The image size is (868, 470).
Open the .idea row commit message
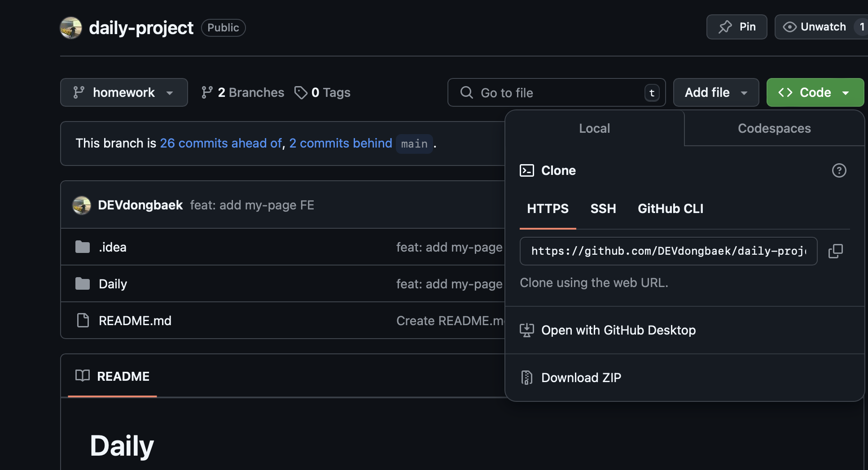pyautogui.click(x=450, y=247)
